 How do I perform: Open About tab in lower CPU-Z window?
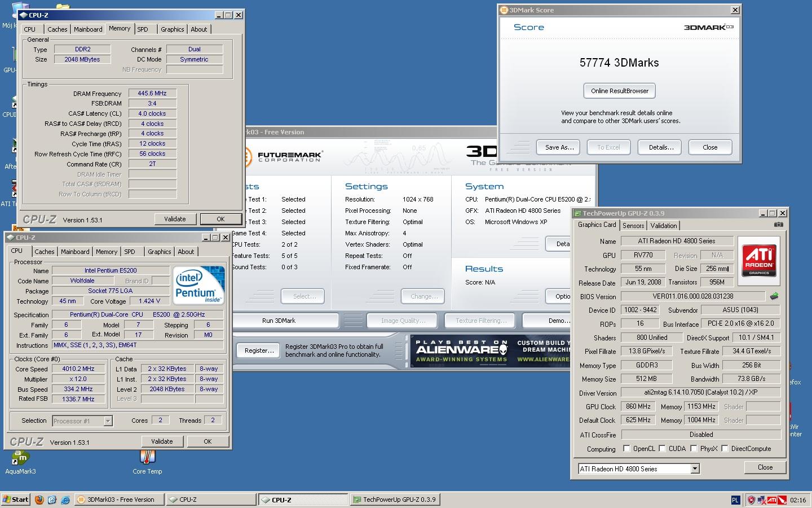coord(186,252)
